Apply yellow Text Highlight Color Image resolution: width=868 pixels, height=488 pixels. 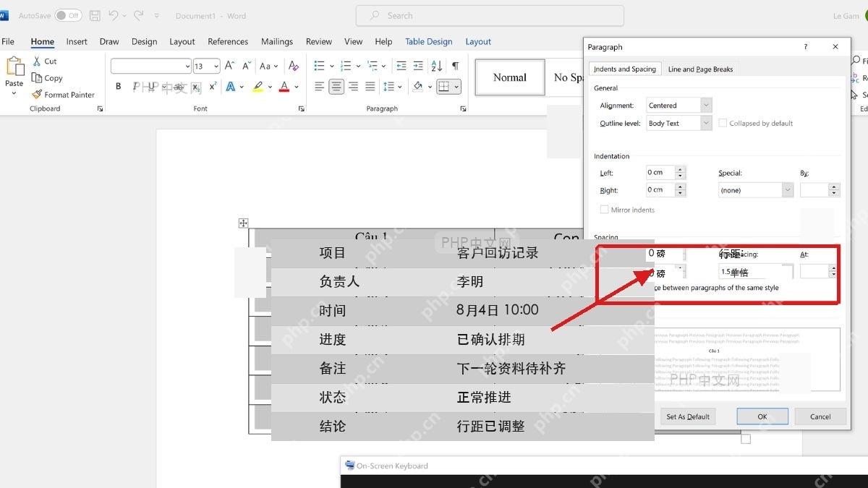click(x=258, y=87)
